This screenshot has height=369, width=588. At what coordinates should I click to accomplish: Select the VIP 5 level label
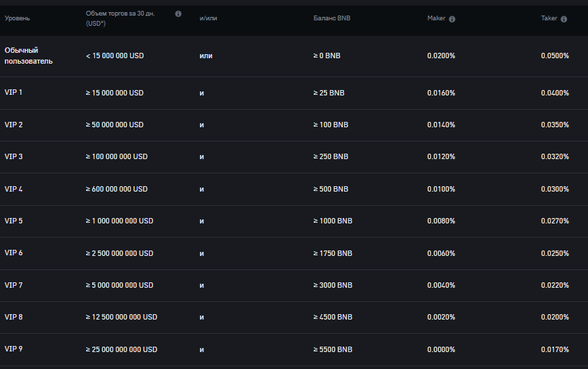pyautogui.click(x=14, y=221)
